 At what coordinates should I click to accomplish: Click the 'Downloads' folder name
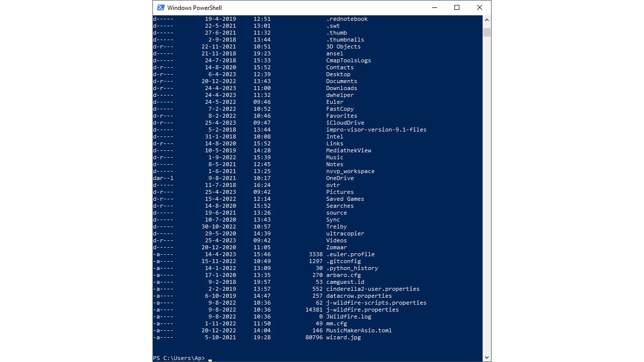(342, 88)
